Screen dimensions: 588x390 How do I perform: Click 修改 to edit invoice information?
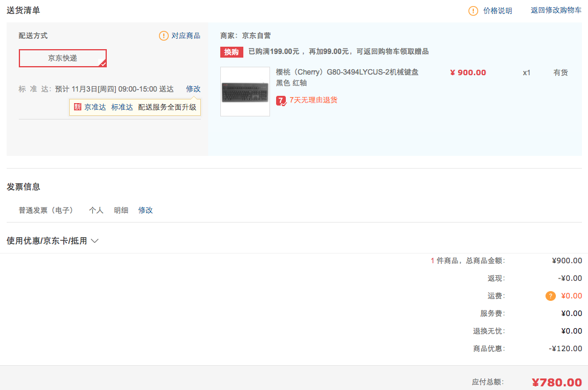point(145,210)
